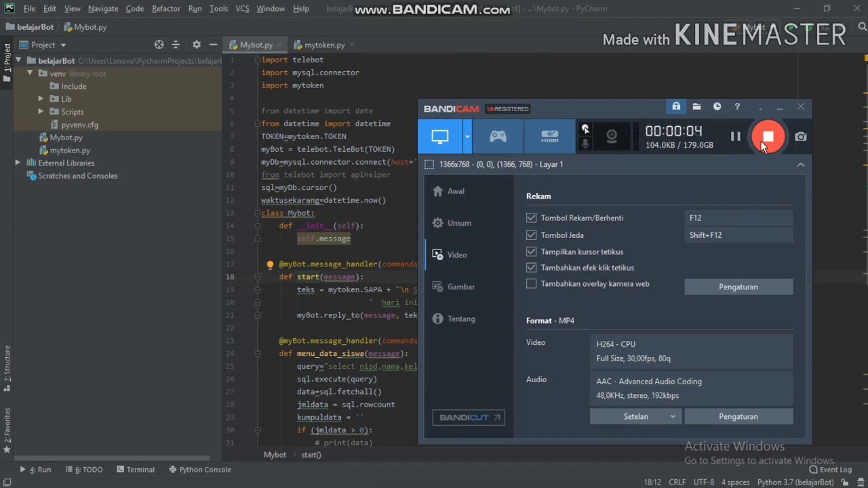Open the Setelan dropdown

click(x=636, y=416)
